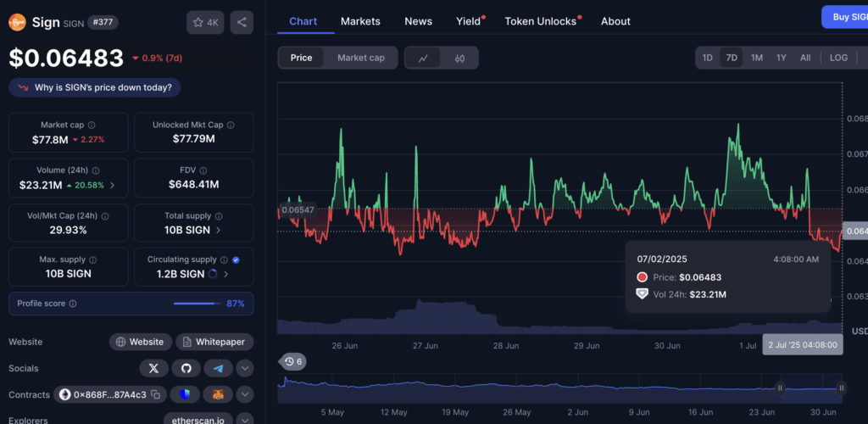This screenshot has width=868, height=424.
Task: Open the About tab
Action: [x=615, y=21]
